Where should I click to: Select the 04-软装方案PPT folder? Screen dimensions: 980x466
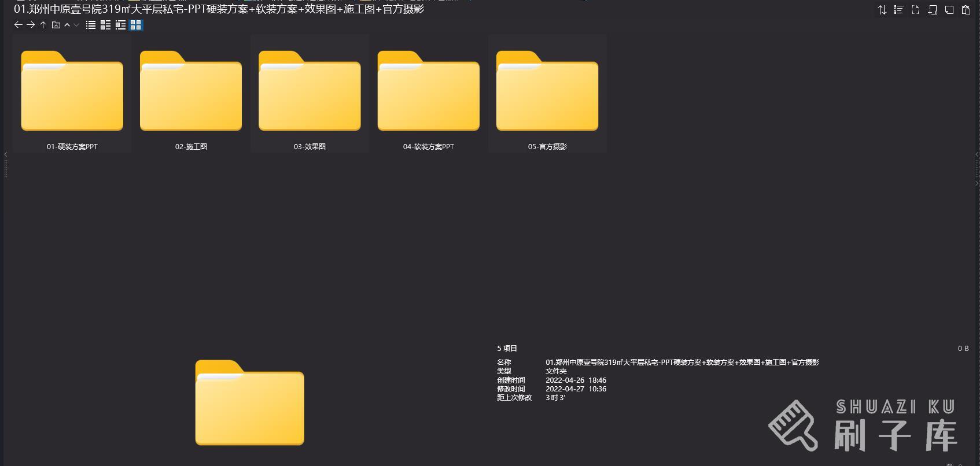coord(429,94)
